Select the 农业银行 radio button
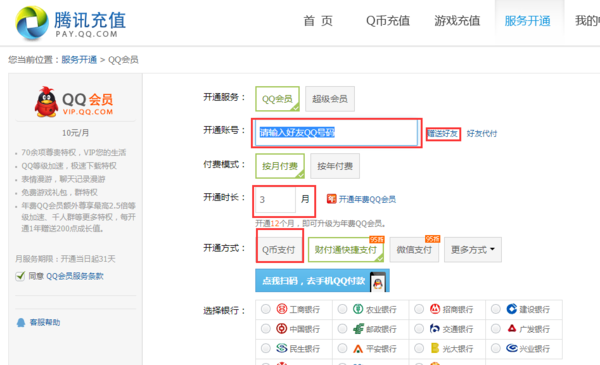The image size is (600, 365). coord(342,309)
